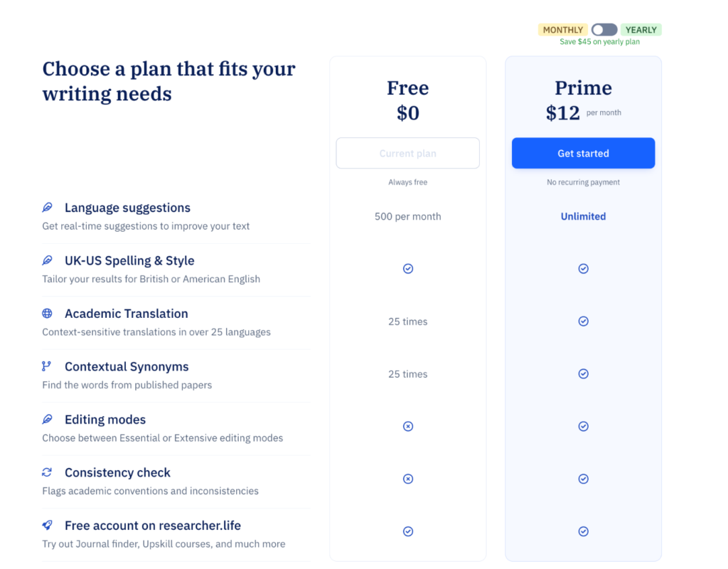Select the branch icon for Contextual Synonyms
The image size is (728, 569).
pos(47,366)
